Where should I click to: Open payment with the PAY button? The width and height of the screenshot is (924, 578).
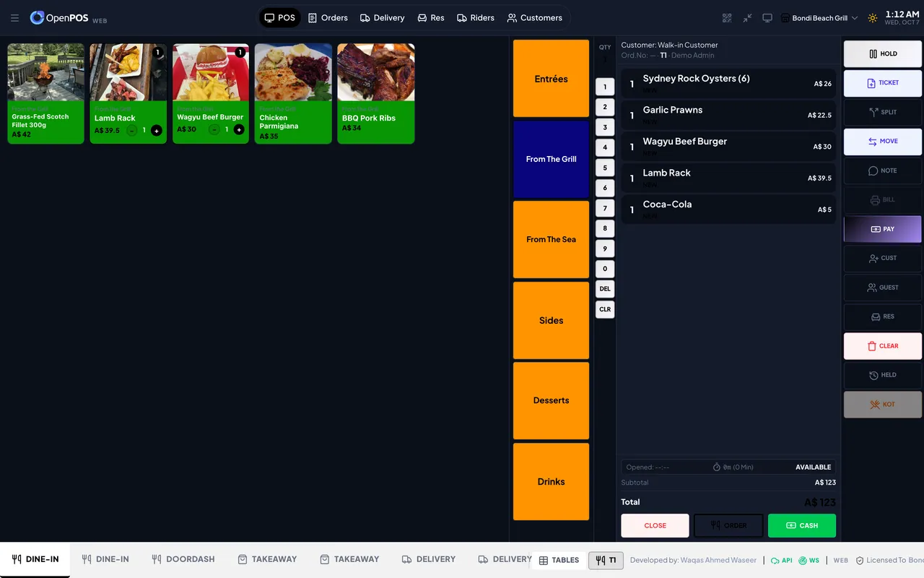883,229
